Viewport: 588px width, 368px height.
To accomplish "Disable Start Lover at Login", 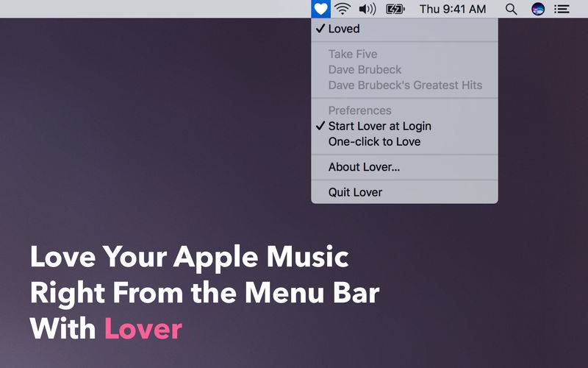I will click(x=405, y=126).
